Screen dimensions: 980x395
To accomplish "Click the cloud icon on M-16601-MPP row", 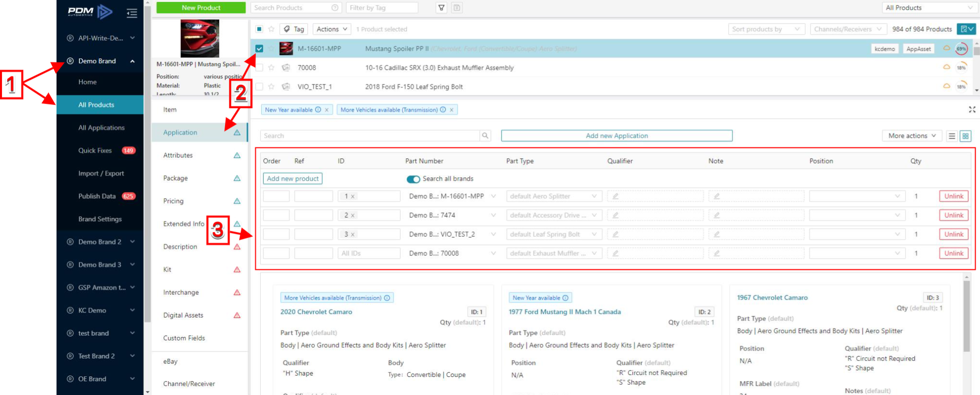I will [946, 48].
